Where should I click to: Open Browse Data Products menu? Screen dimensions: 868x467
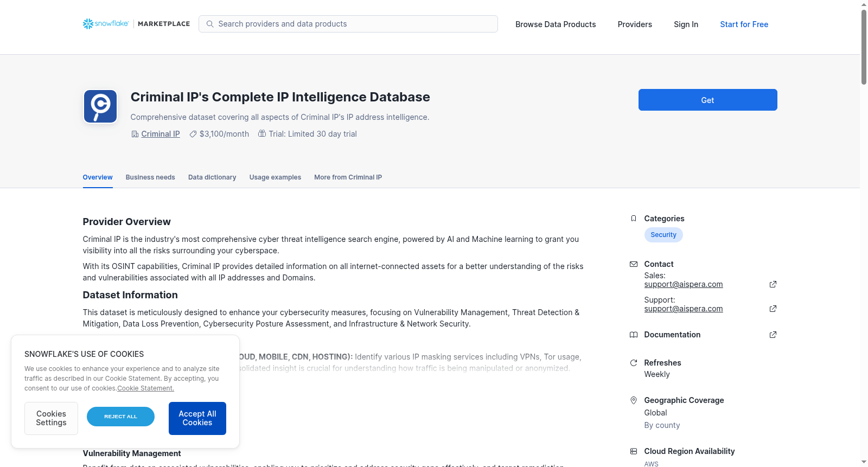click(556, 24)
